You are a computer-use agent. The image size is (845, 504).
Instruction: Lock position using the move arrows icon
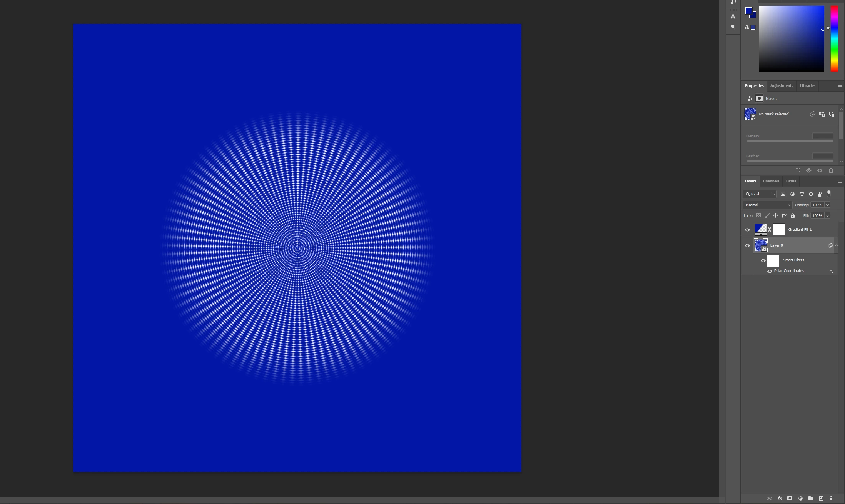pyautogui.click(x=775, y=216)
